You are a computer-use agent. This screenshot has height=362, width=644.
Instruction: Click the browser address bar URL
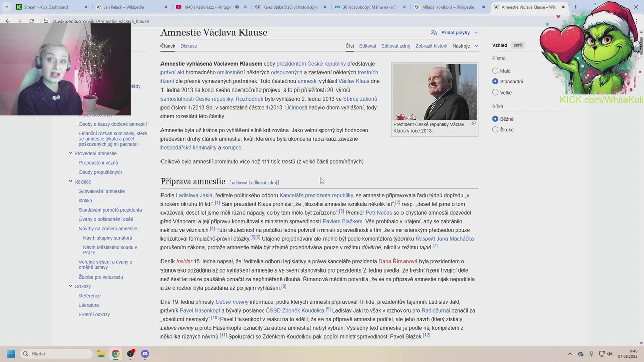click(101, 21)
